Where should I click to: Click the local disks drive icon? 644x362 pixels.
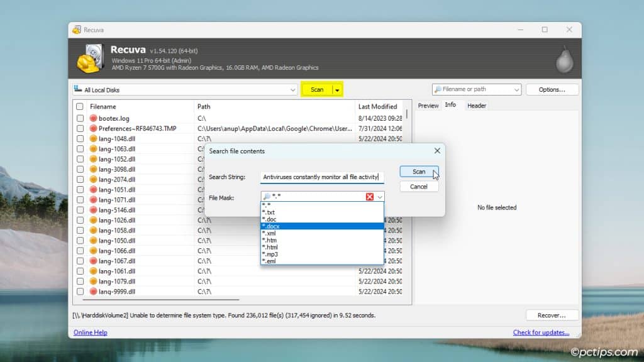coord(77,89)
